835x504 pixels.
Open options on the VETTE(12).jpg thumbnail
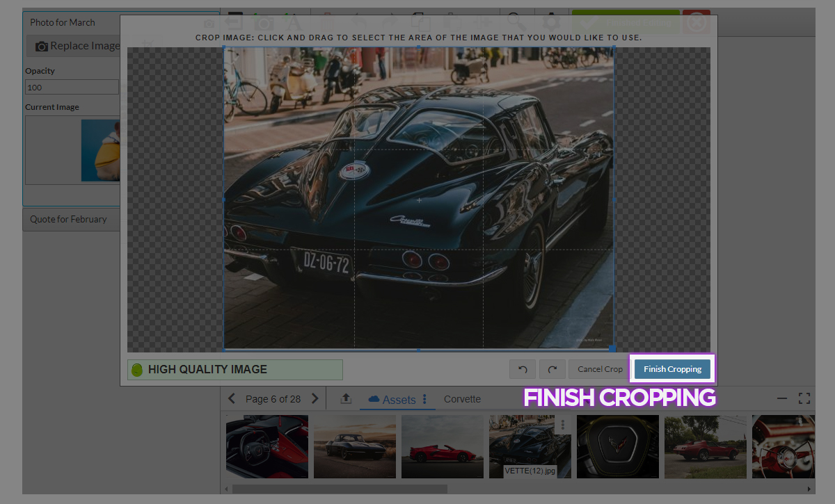coord(563,425)
